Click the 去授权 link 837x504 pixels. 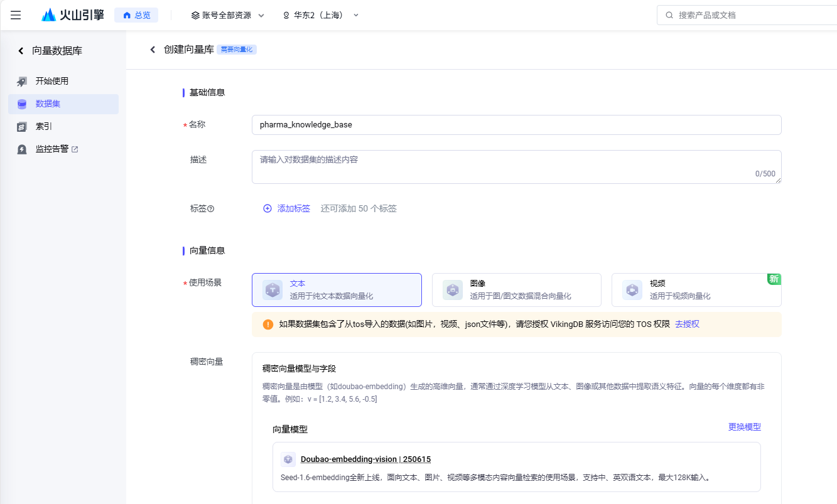click(x=687, y=324)
